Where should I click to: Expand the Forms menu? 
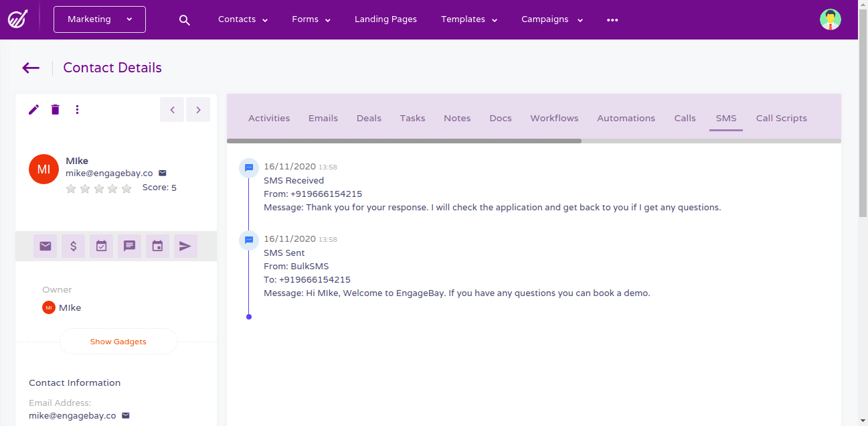pyautogui.click(x=311, y=19)
